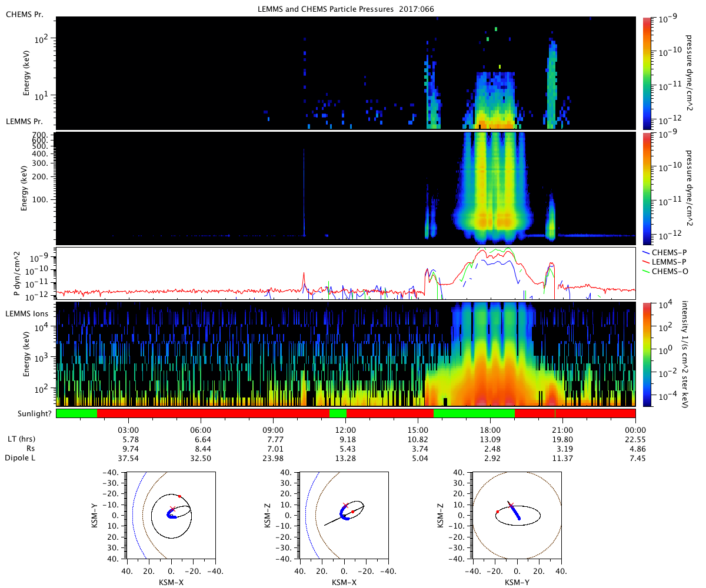This screenshot has height=588, width=706.
Task: Click the red X marker in KSM-Z vs KSM-Y plot
Action: point(511,505)
